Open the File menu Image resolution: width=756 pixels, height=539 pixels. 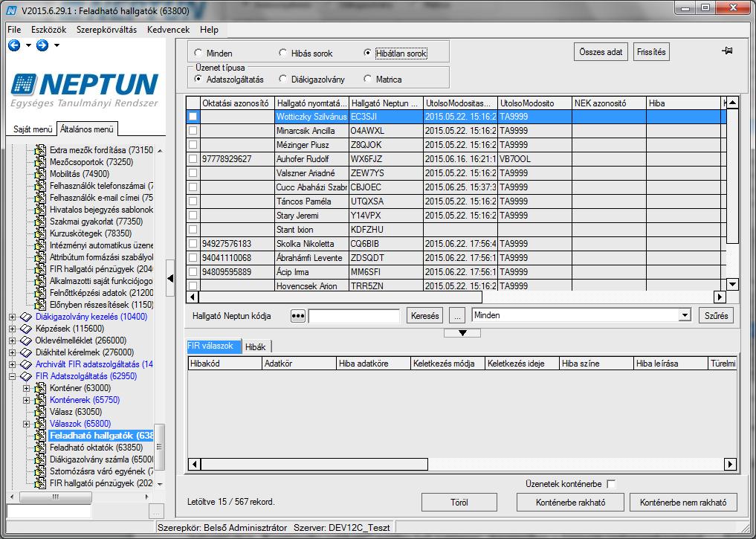pos(14,30)
